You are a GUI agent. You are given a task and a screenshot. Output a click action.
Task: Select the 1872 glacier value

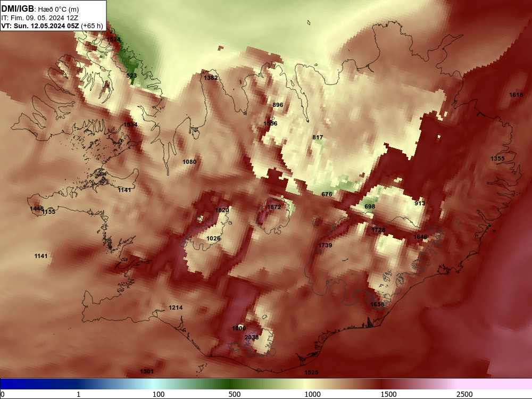tap(274, 207)
